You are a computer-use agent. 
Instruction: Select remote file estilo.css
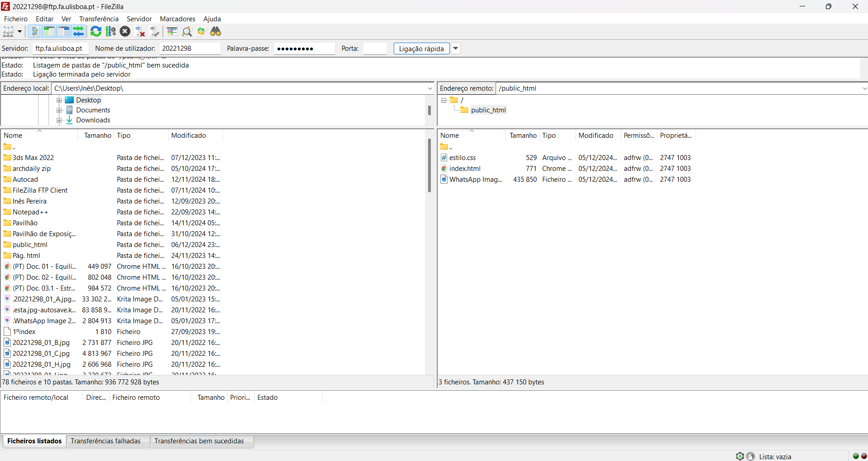coord(463,158)
